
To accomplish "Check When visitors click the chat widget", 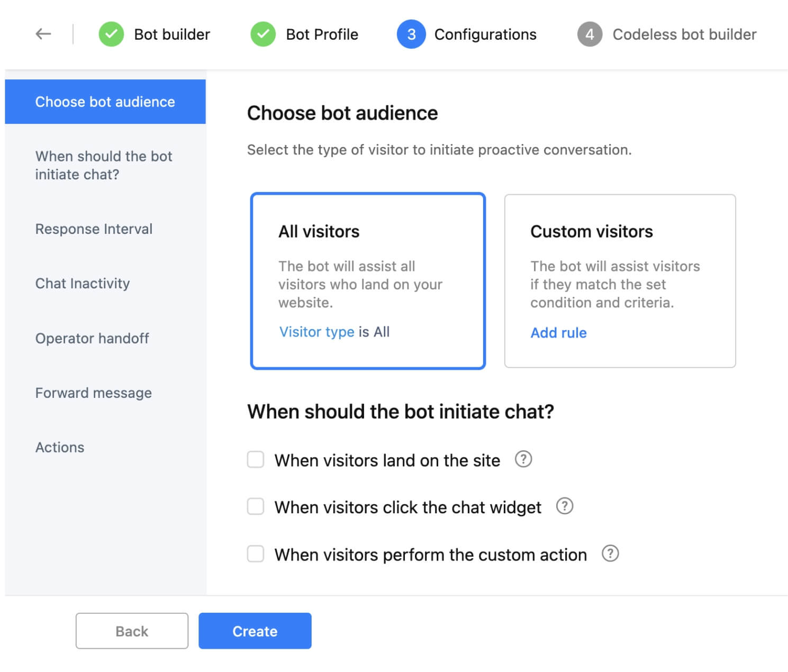I will pyautogui.click(x=256, y=506).
